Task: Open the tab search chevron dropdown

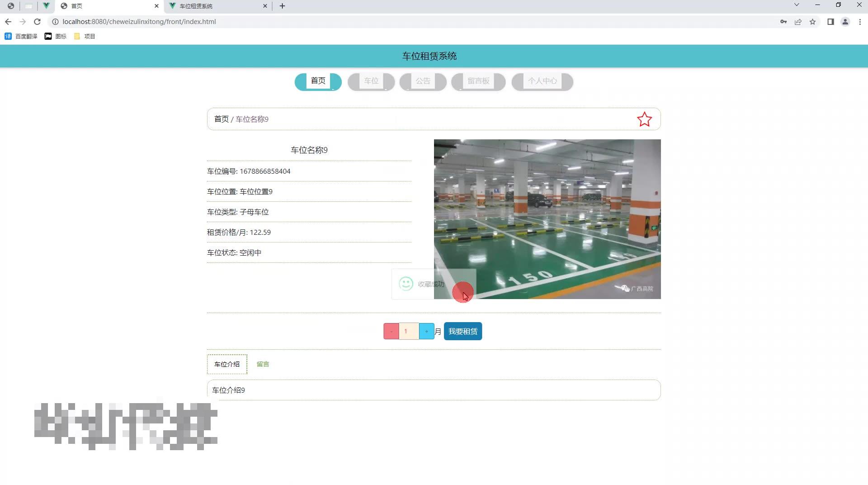Action: (x=796, y=5)
